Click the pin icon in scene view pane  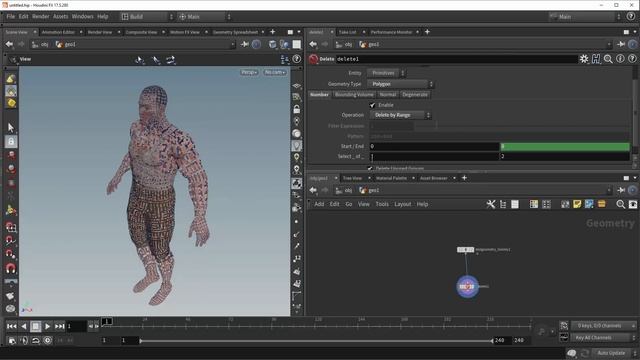point(244,44)
